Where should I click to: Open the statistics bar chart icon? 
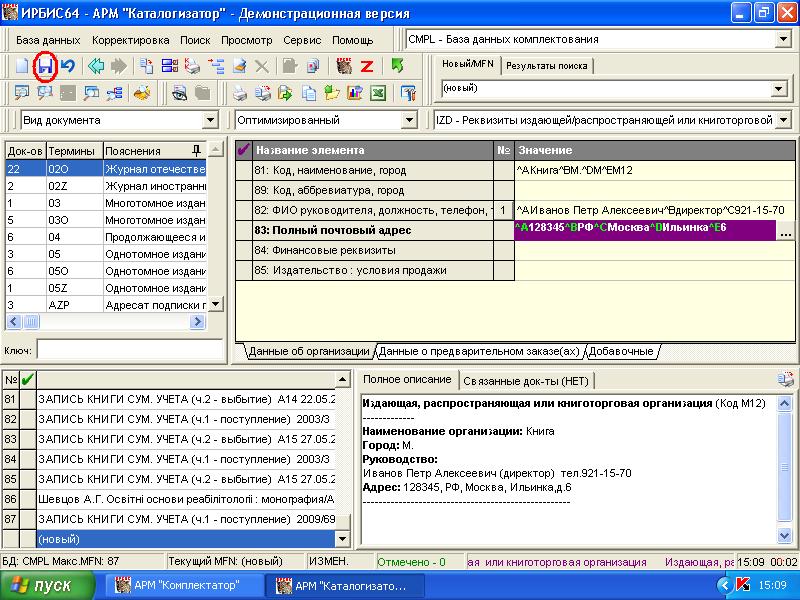tap(355, 93)
